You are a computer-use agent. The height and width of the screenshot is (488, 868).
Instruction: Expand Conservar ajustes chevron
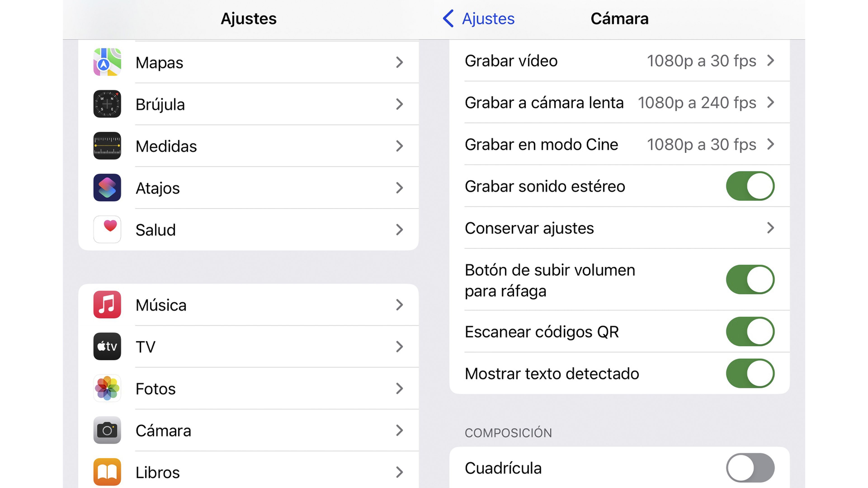point(770,228)
